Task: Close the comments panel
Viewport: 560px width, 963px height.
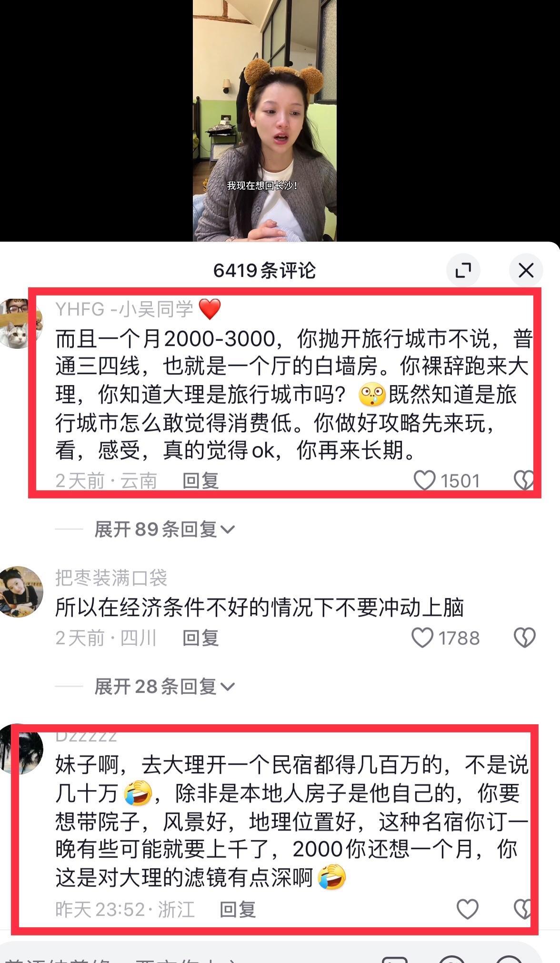Action: (526, 271)
